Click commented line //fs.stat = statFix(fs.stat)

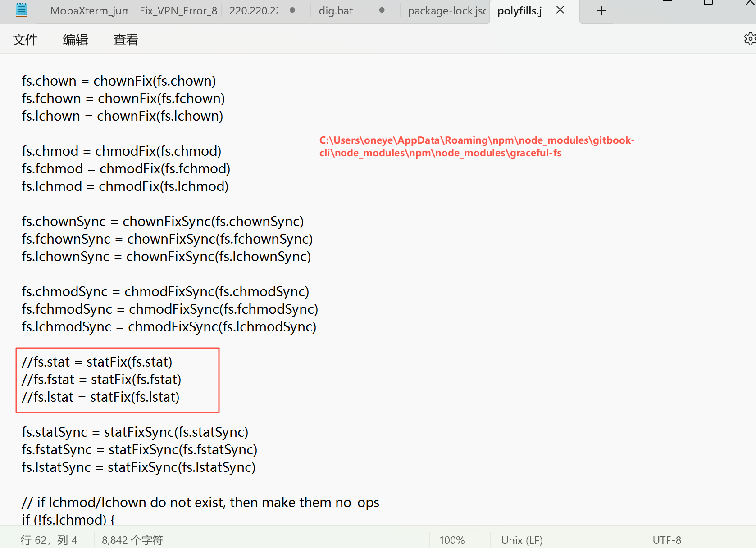click(97, 362)
